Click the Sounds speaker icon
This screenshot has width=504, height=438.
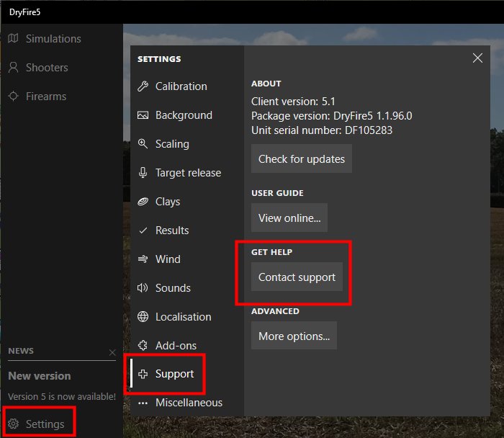143,288
